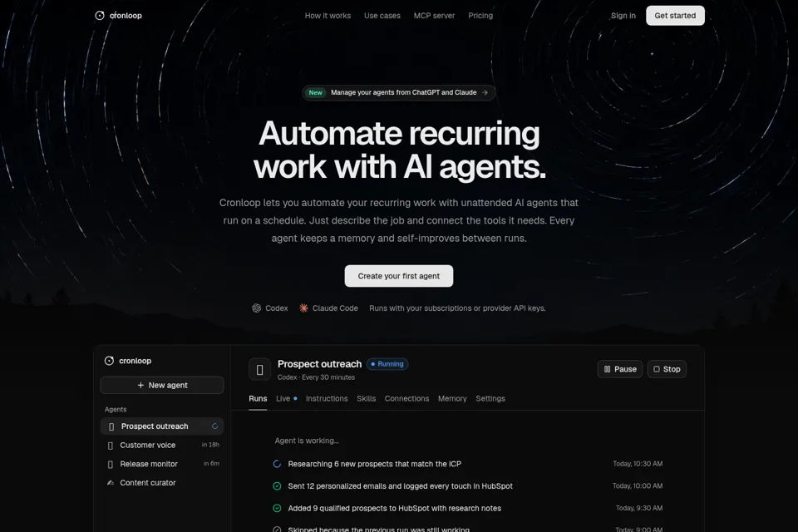Screen dimensions: 798x532
Task: Open the MCP server nav link
Action: click(x=434, y=16)
